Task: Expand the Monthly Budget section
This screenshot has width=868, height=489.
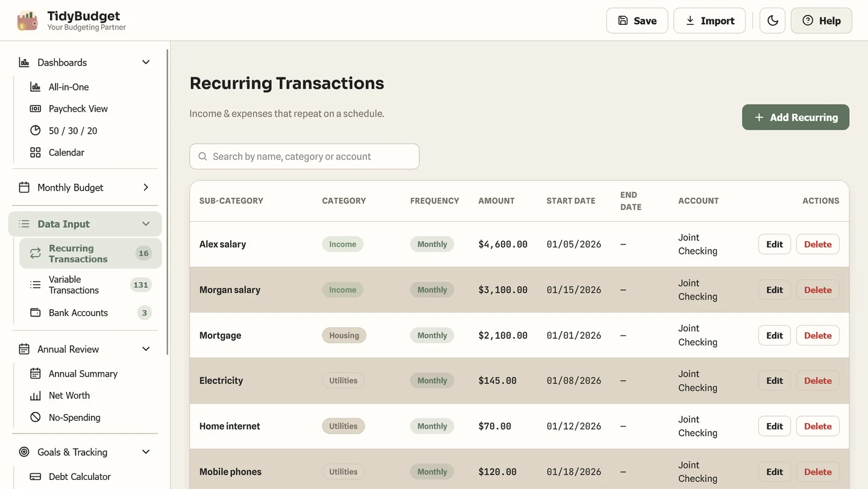Action: pos(85,188)
